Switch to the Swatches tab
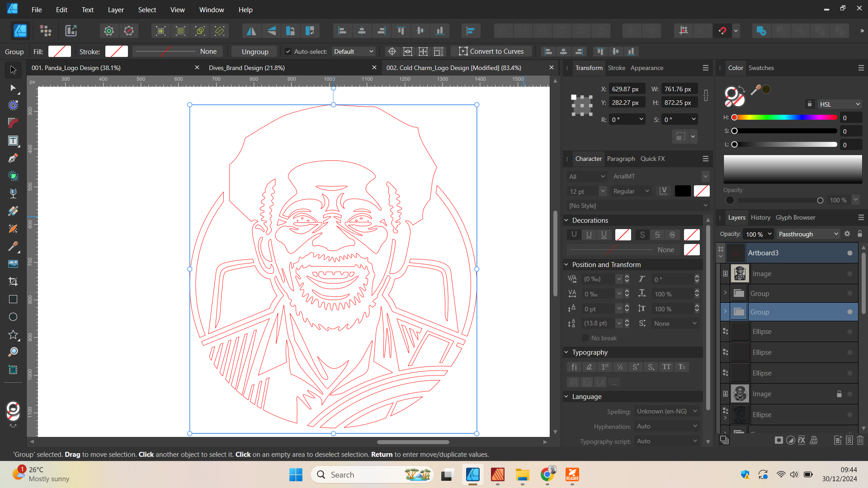 click(761, 68)
